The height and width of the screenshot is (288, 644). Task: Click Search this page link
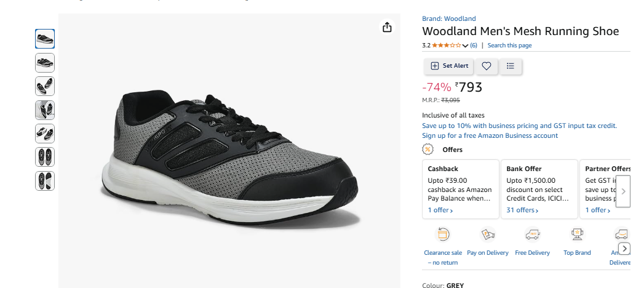point(509,46)
